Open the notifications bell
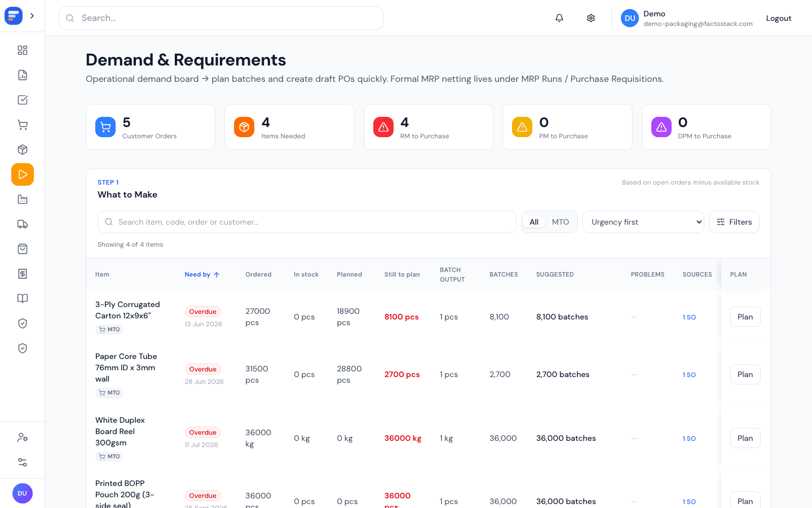 pos(559,18)
